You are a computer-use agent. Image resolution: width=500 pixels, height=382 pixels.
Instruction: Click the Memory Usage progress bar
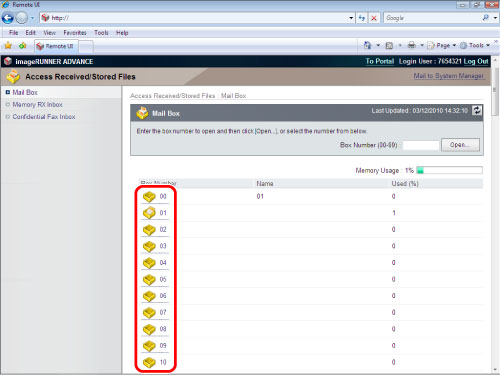click(x=449, y=170)
